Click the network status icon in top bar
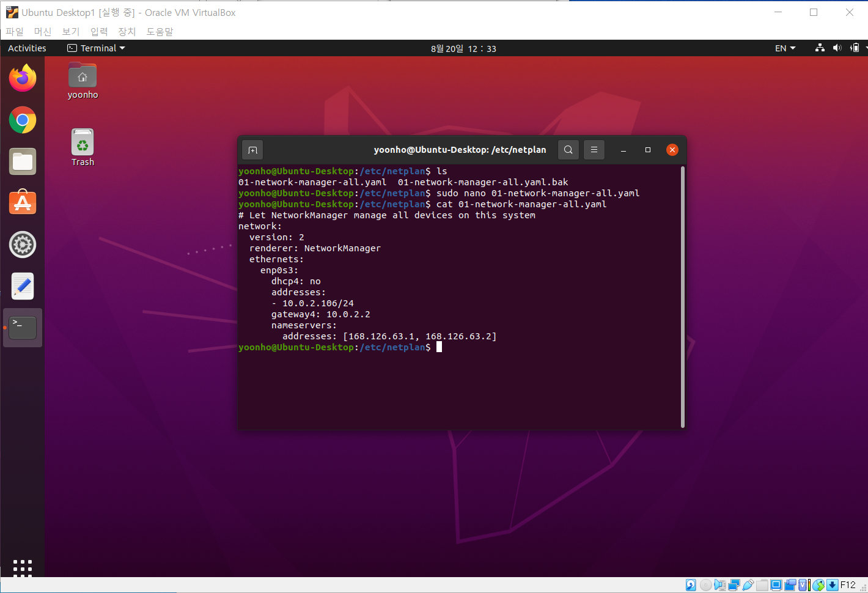This screenshot has height=593, width=868. pyautogui.click(x=820, y=48)
